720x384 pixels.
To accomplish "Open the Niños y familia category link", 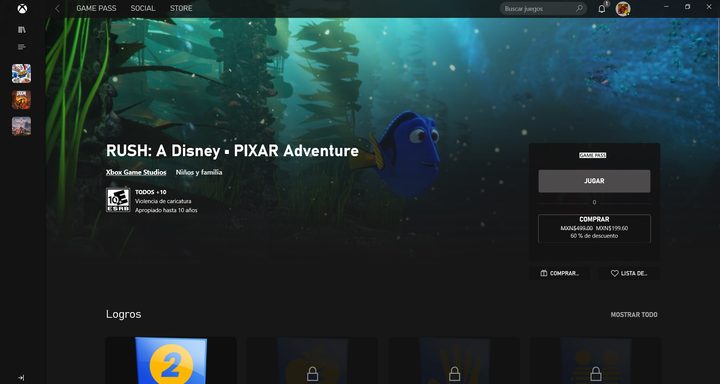I will (x=199, y=172).
